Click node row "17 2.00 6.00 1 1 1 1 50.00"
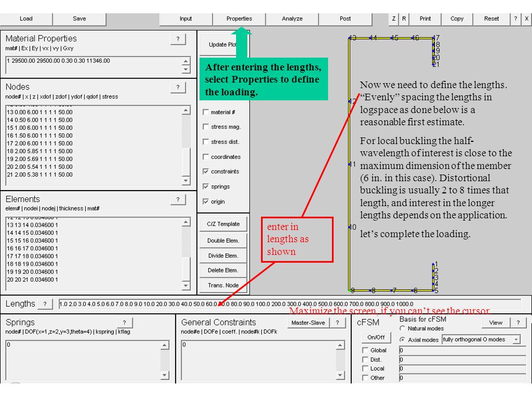The width and height of the screenshot is (532, 399). 40,143
